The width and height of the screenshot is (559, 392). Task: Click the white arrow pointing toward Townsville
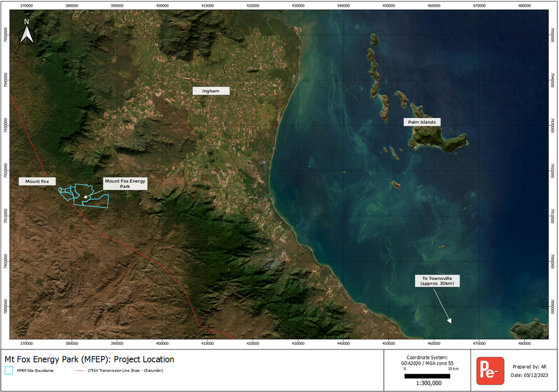pyautogui.click(x=440, y=306)
